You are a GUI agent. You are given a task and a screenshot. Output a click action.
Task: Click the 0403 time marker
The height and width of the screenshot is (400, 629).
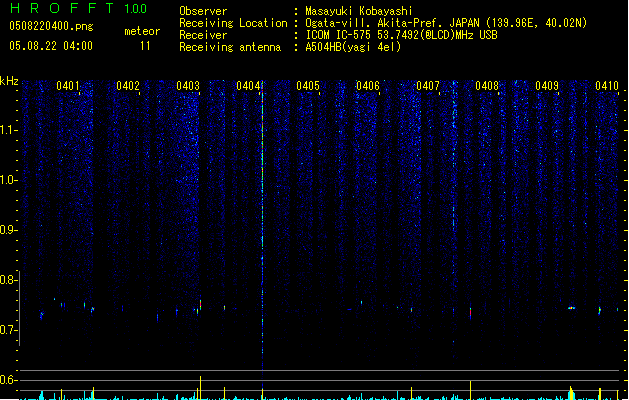(x=188, y=86)
